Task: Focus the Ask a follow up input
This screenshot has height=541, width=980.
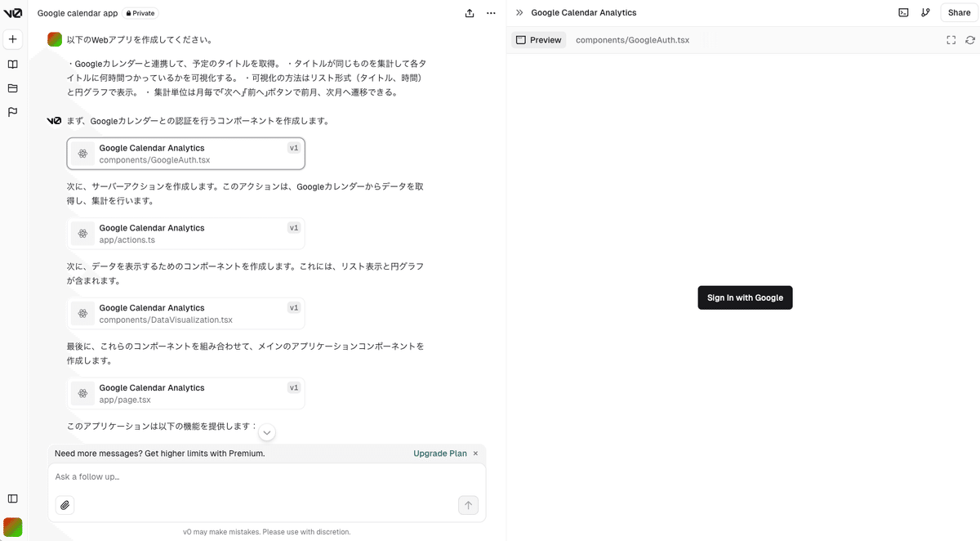Action: [266, 477]
